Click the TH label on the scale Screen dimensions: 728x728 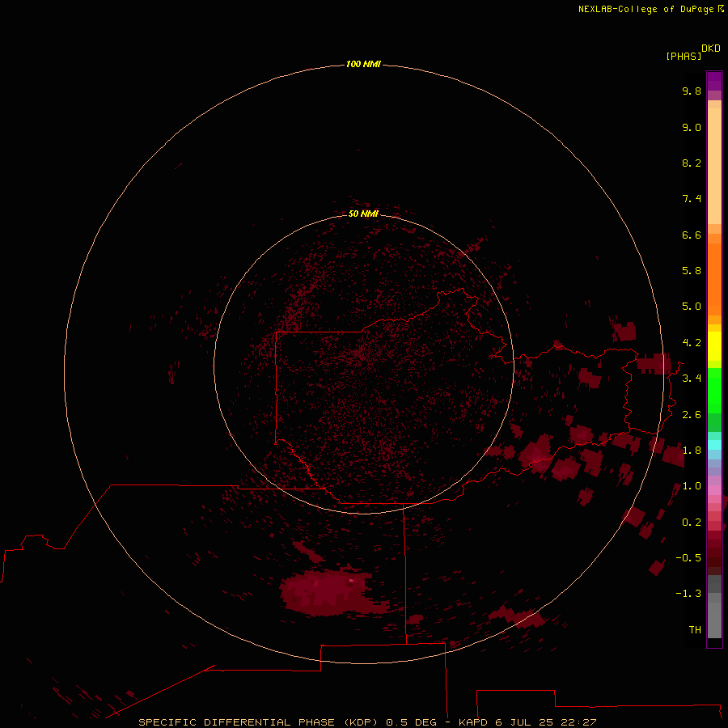(x=695, y=630)
